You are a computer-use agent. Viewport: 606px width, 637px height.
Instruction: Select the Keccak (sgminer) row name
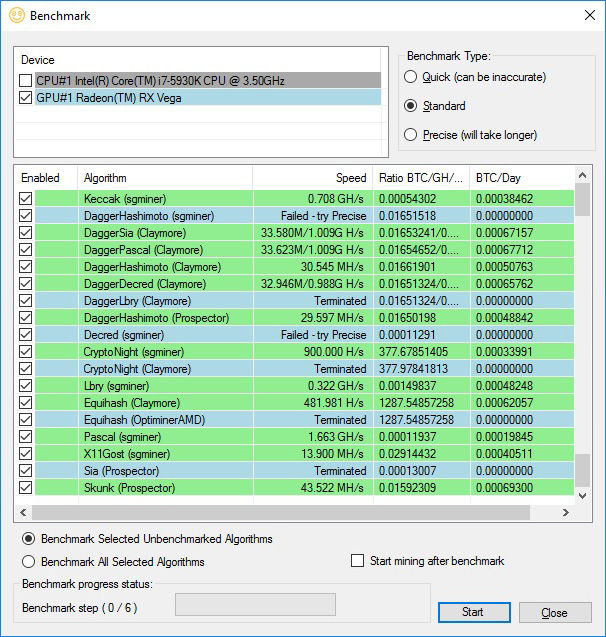click(125, 199)
